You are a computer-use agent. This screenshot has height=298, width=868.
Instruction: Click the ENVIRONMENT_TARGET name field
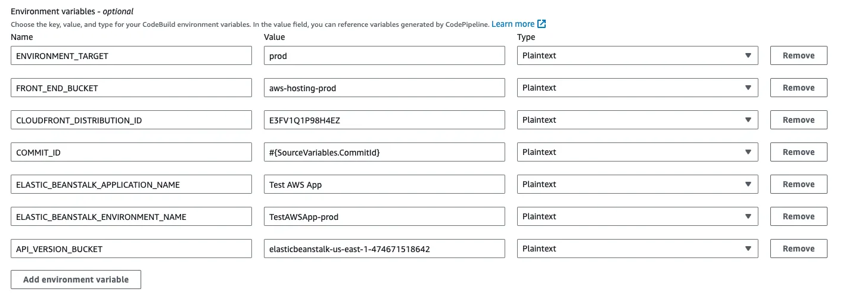coord(131,55)
